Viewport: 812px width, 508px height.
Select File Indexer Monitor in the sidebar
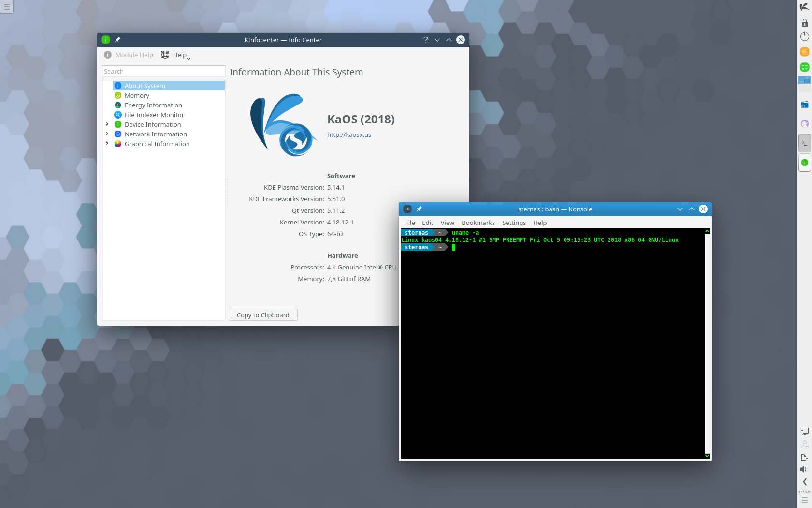coord(169,115)
